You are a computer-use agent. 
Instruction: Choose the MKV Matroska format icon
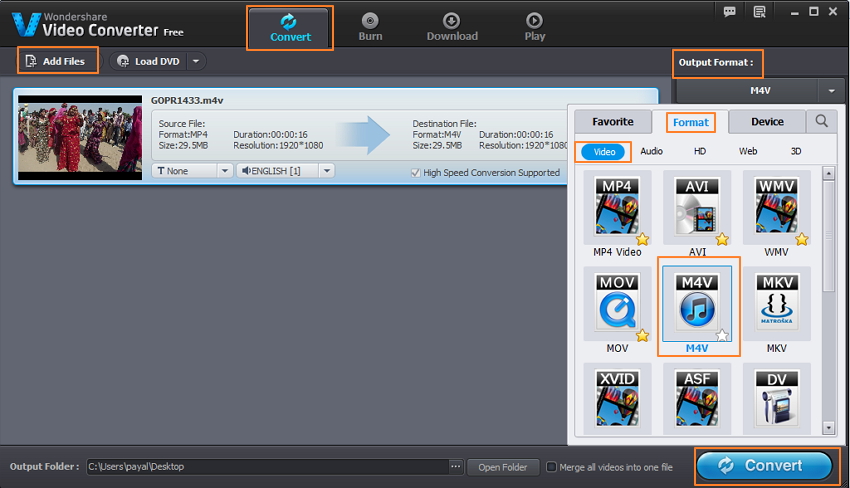[x=776, y=304]
